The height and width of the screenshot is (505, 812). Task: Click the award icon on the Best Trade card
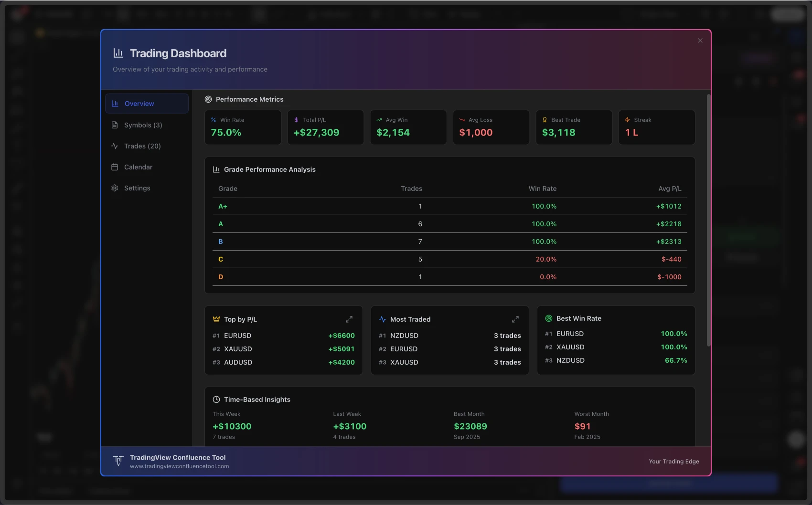coord(544,120)
